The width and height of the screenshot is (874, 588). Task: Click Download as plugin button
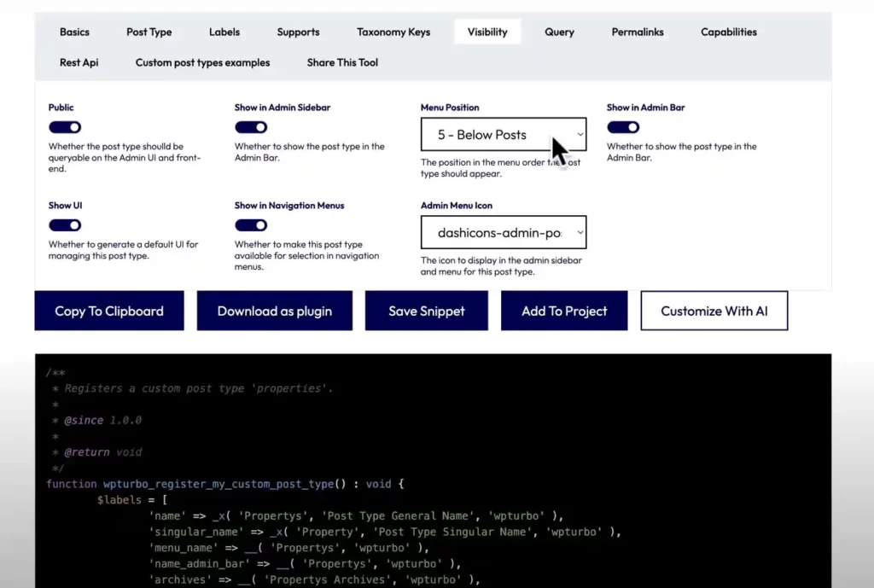click(274, 311)
